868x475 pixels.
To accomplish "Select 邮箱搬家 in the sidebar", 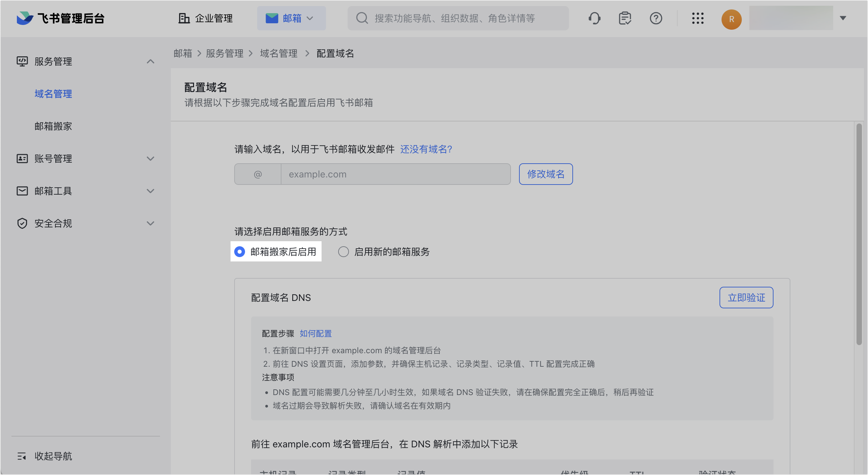I will pos(53,126).
